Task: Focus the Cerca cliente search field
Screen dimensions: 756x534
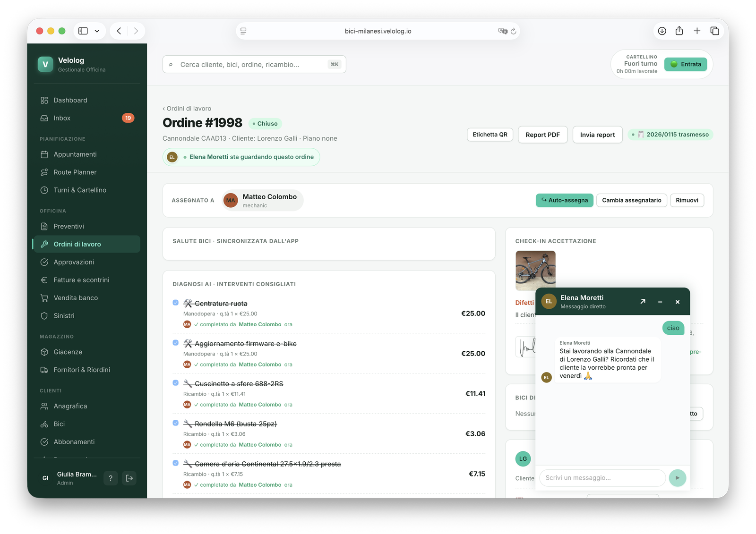Action: (x=254, y=65)
